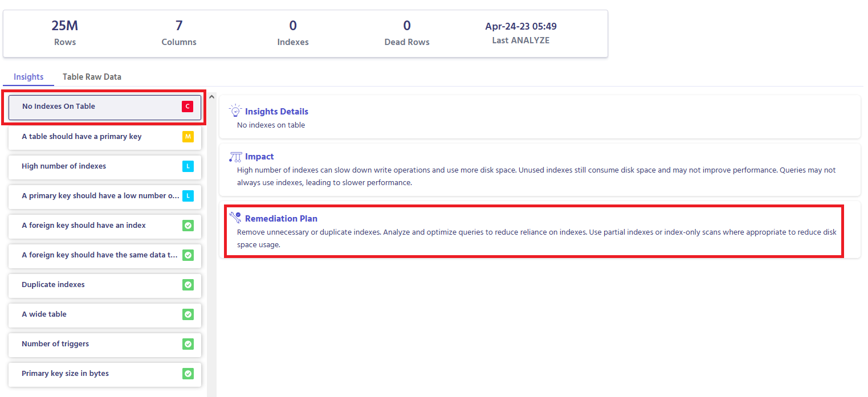This screenshot has height=397, width=868.
Task: Open A foreign key should have an index
Action: pos(84,226)
